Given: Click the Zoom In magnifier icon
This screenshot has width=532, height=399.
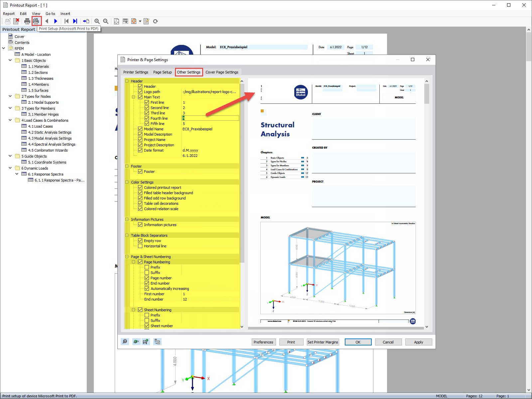Looking at the screenshot, I should (97, 21).
